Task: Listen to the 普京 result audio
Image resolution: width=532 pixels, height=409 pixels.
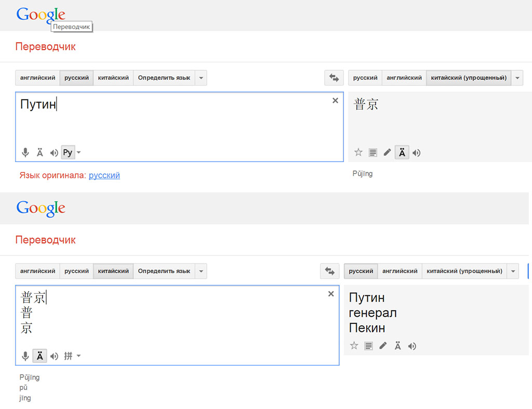Action: [416, 153]
